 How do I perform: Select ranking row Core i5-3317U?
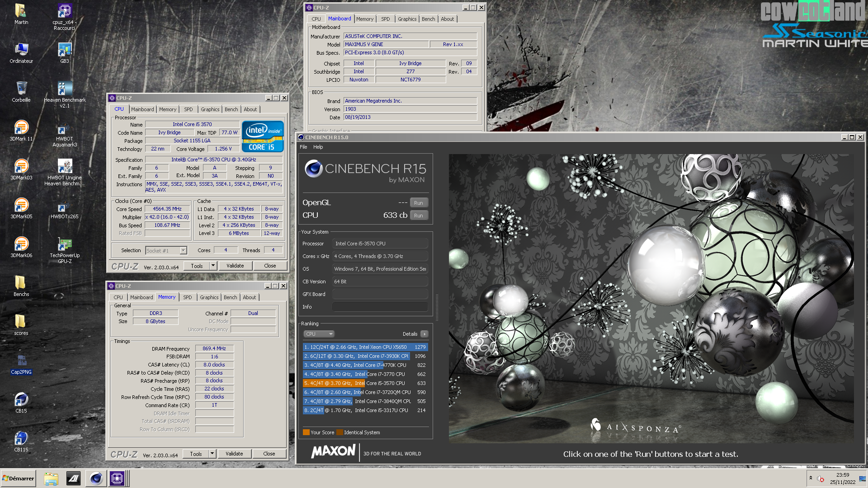tap(365, 410)
